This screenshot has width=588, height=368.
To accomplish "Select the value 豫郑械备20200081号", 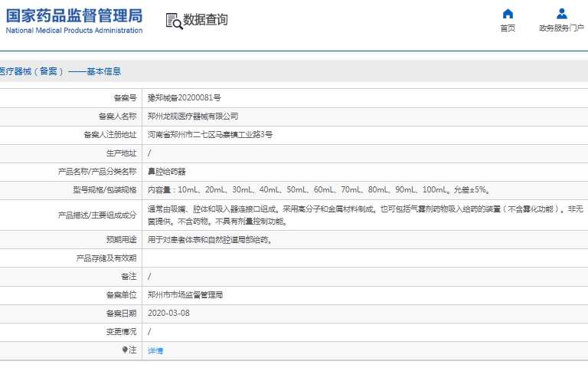I will pos(184,97).
